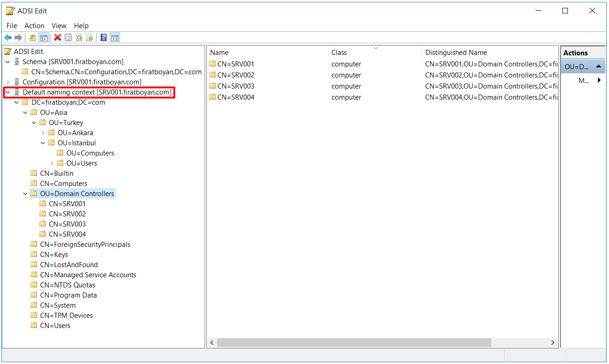Sort by the Distinguished Name column header
This screenshot has height=364, width=609.
tap(490, 53)
